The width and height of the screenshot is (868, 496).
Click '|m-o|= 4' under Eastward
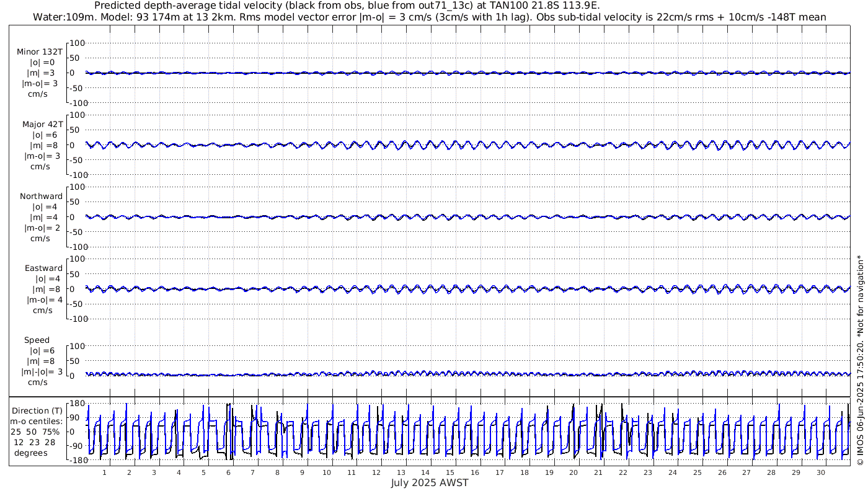coord(44,299)
